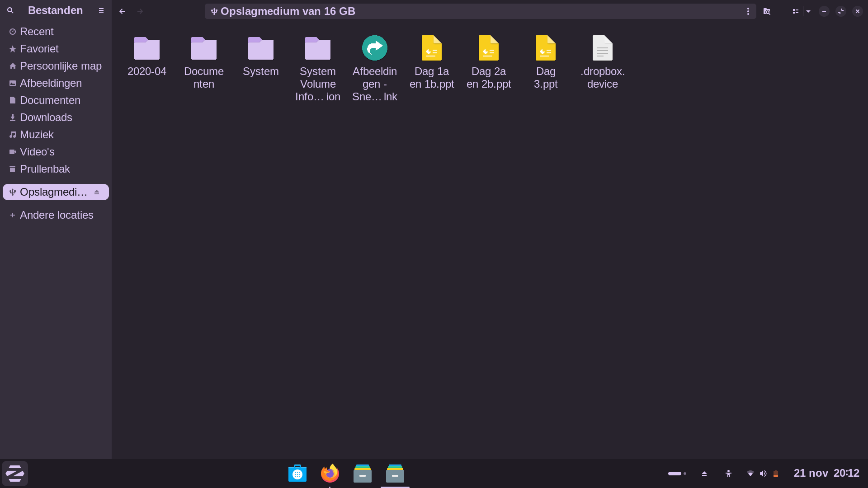
Task: Toggle the list/grid view button
Action: 795,11
